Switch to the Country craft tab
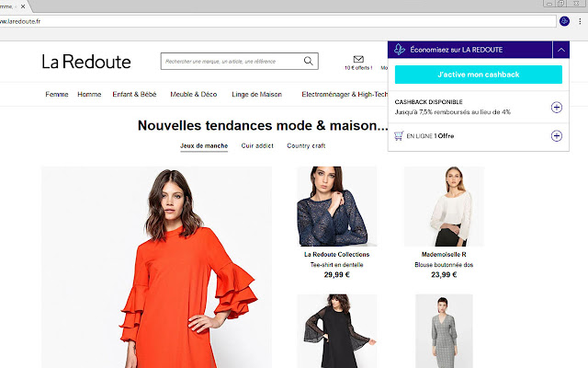The height and width of the screenshot is (368, 588). point(306,145)
